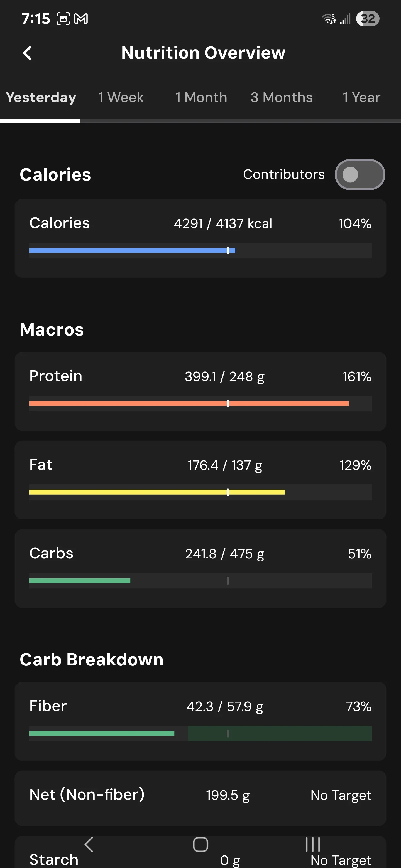Image resolution: width=401 pixels, height=868 pixels.
Task: Open the Protein macro card
Action: pyautogui.click(x=200, y=391)
